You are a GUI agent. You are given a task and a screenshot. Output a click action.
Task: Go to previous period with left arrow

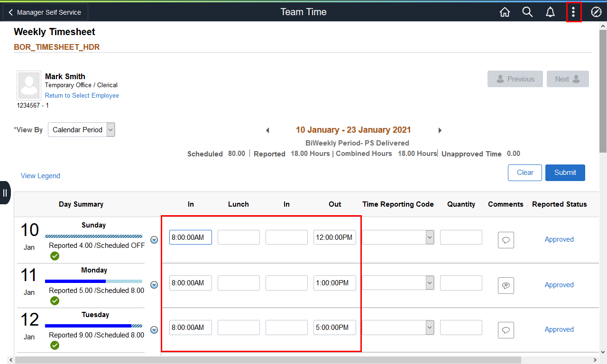pos(267,130)
